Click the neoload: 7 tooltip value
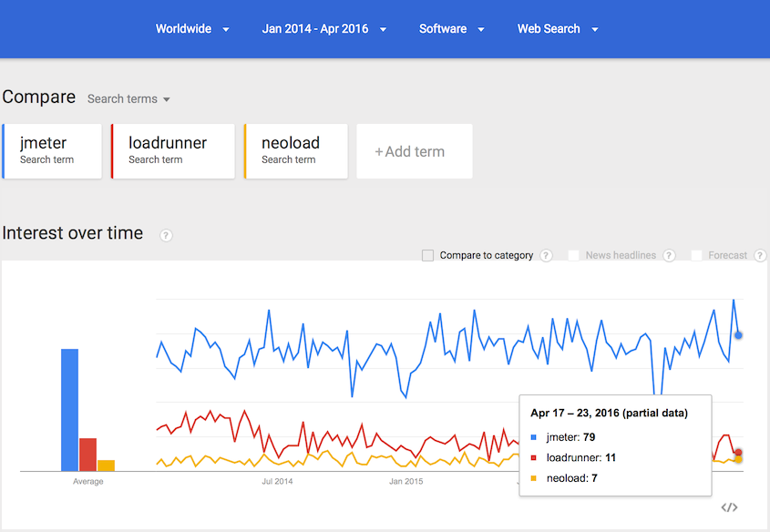 click(x=571, y=478)
